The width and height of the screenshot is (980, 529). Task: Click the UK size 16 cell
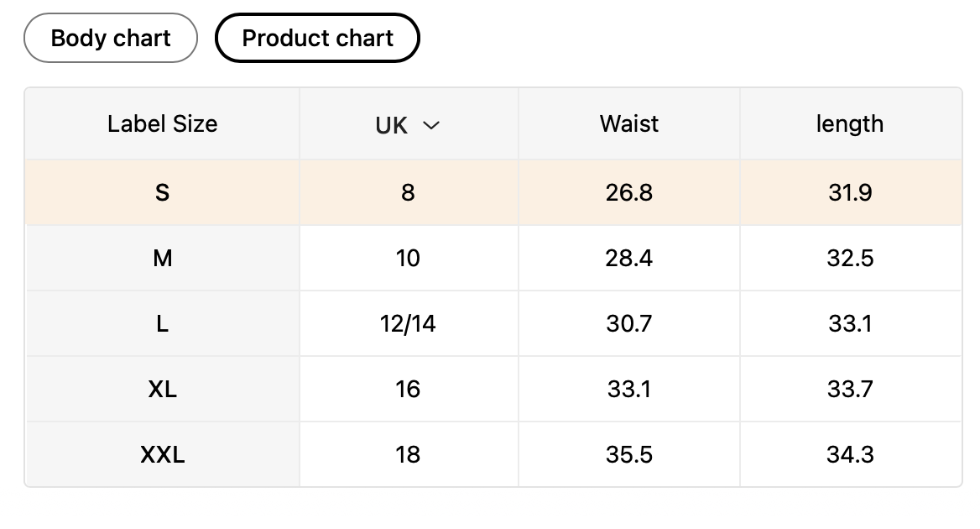point(408,390)
